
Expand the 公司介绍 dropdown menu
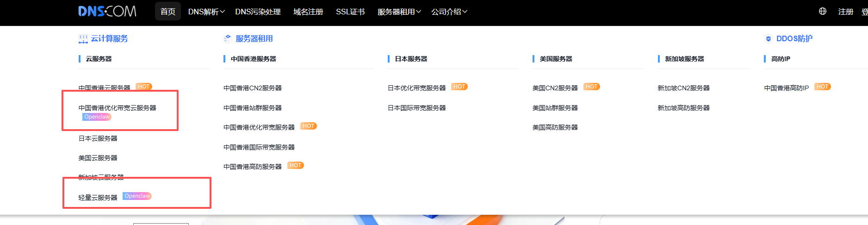pyautogui.click(x=449, y=12)
